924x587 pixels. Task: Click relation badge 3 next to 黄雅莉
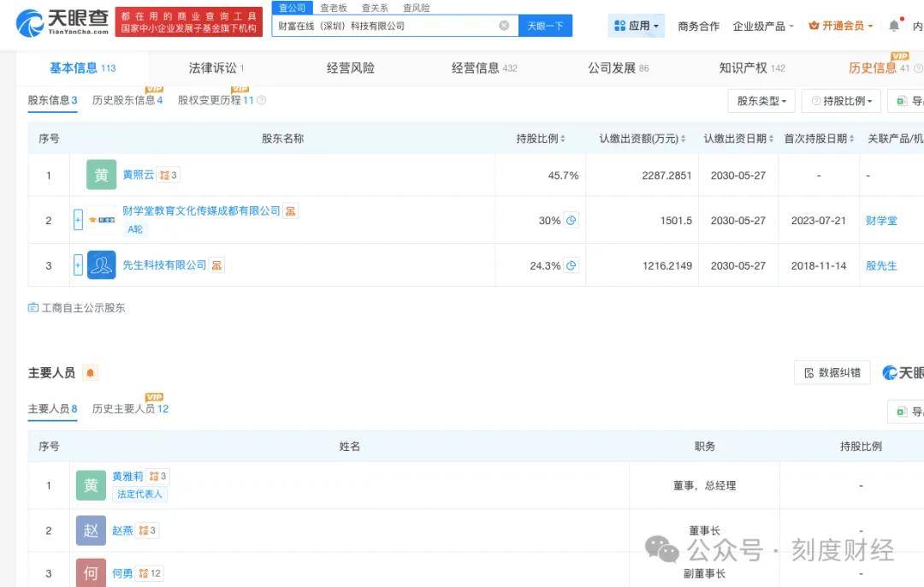(157, 477)
